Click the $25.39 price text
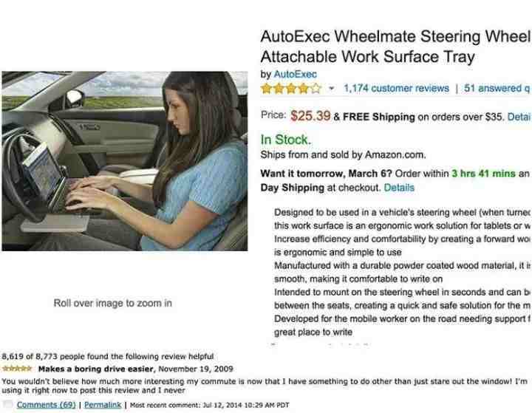Screen dimensions: 532x413 point(310,116)
